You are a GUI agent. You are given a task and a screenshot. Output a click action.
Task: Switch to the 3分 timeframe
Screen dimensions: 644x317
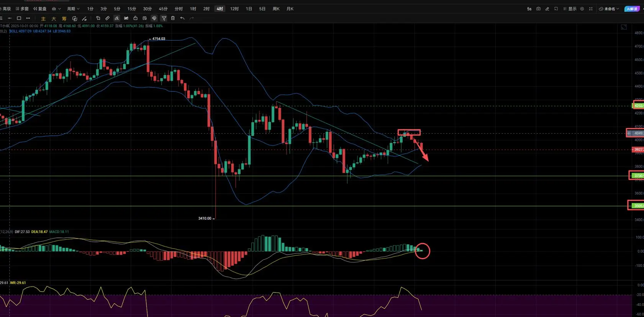(103, 9)
